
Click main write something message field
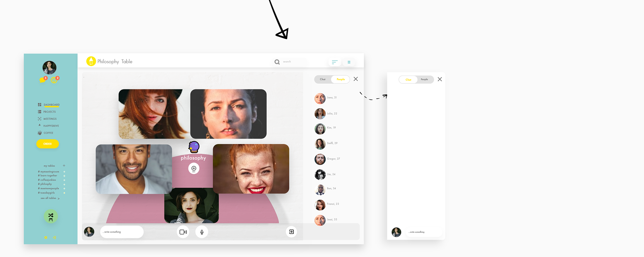122,232
